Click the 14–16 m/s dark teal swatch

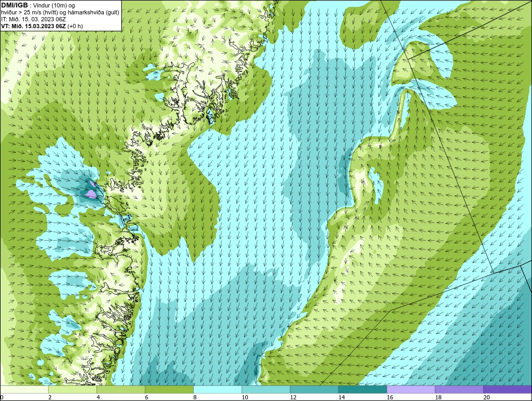(363, 389)
